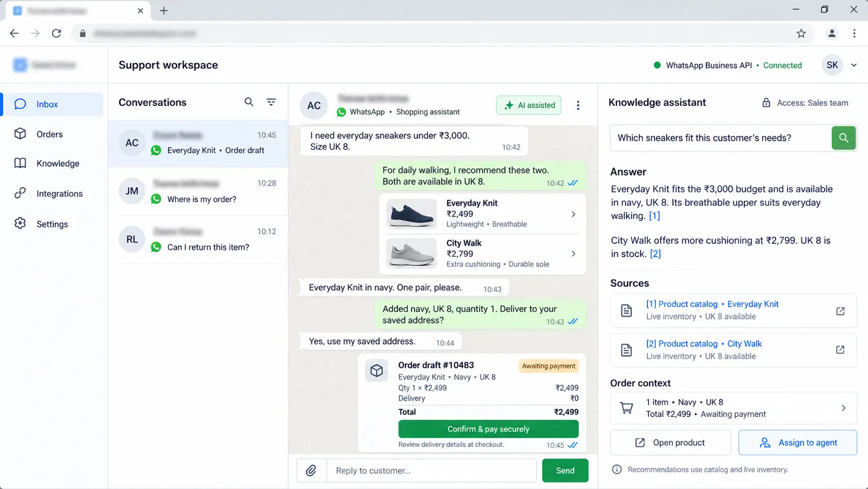Send the reply message
Viewport: 868px width, 489px height.
(565, 471)
